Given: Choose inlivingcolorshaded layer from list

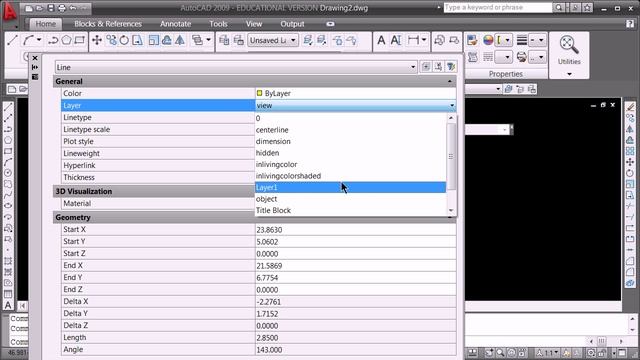Looking at the screenshot, I should click(351, 176).
